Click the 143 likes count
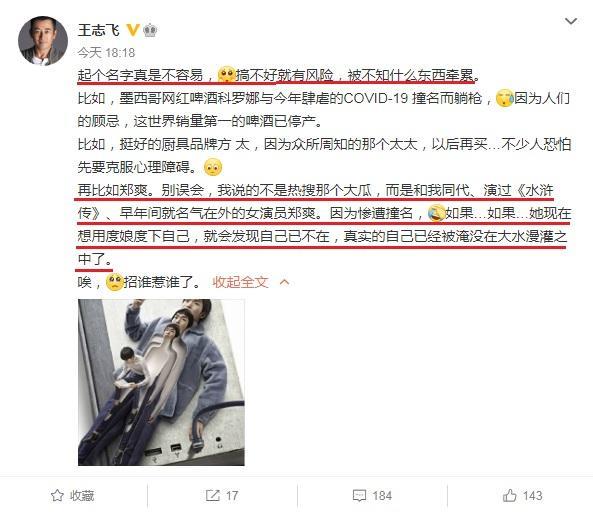593x512 pixels. [532, 495]
